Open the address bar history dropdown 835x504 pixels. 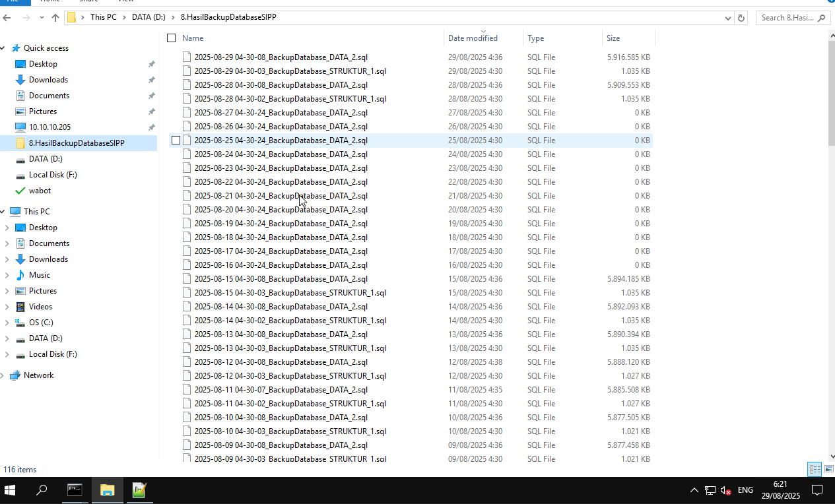click(728, 18)
